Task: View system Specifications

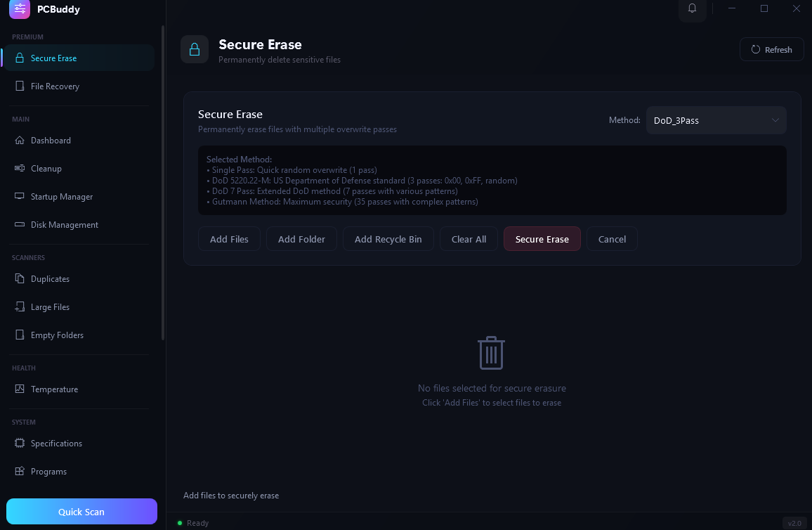Action: tap(58, 444)
